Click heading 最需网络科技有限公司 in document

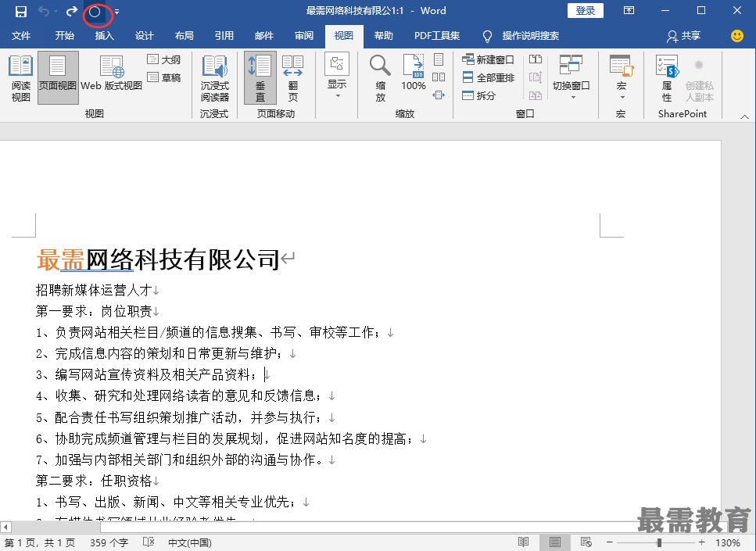158,259
